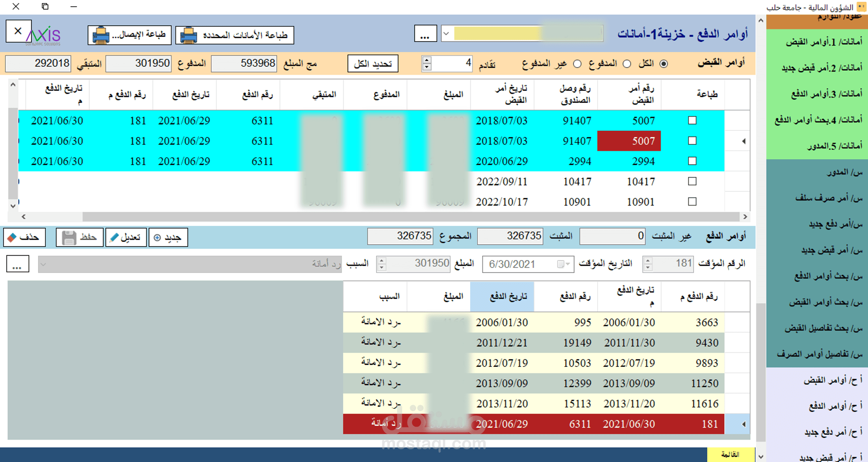
Task: Check the print box for order 10417
Action: pyautogui.click(x=692, y=181)
